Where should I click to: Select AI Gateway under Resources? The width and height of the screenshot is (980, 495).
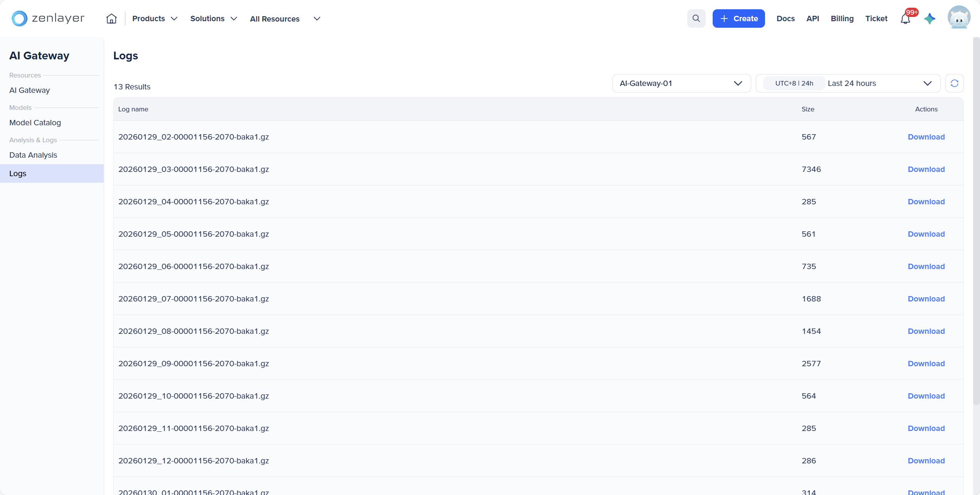[x=30, y=90]
